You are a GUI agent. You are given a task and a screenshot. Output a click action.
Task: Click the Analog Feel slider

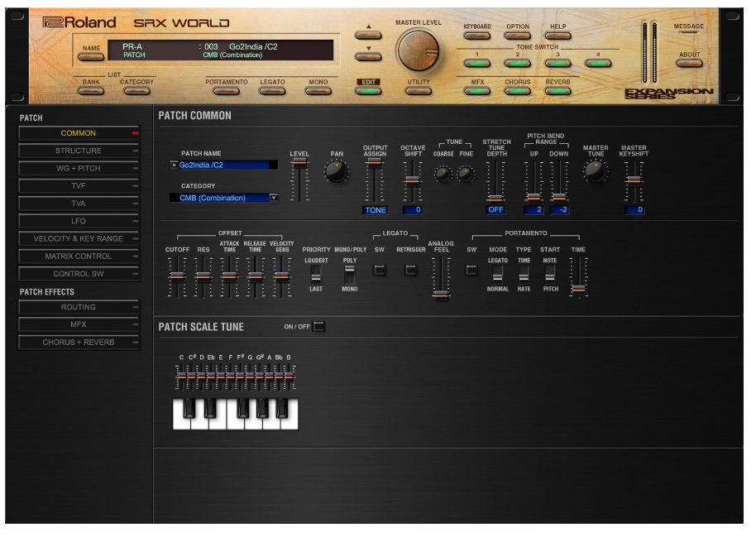coord(441,278)
